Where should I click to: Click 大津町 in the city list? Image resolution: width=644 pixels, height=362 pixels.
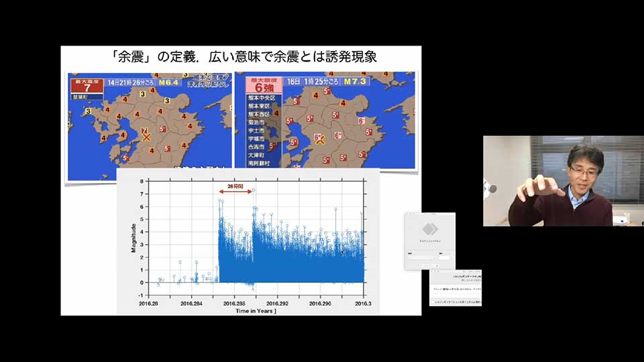click(x=256, y=155)
